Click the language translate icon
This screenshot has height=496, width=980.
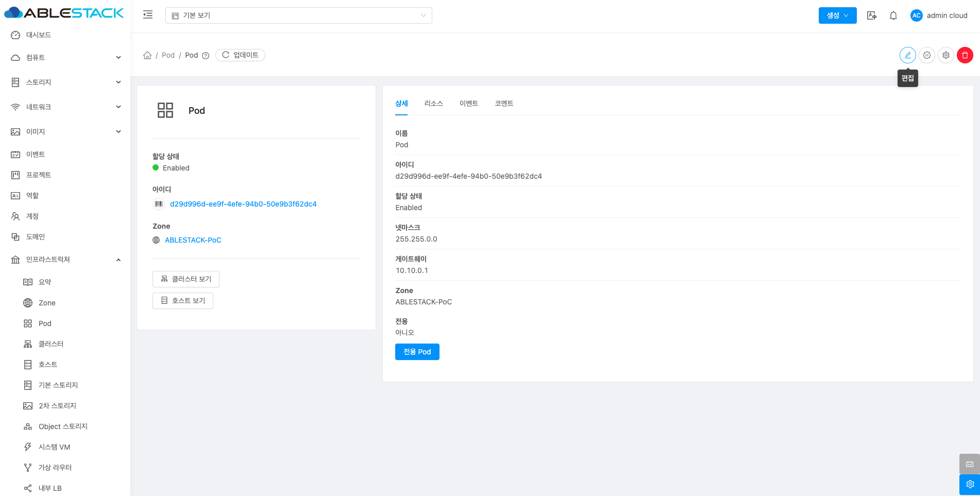871,15
